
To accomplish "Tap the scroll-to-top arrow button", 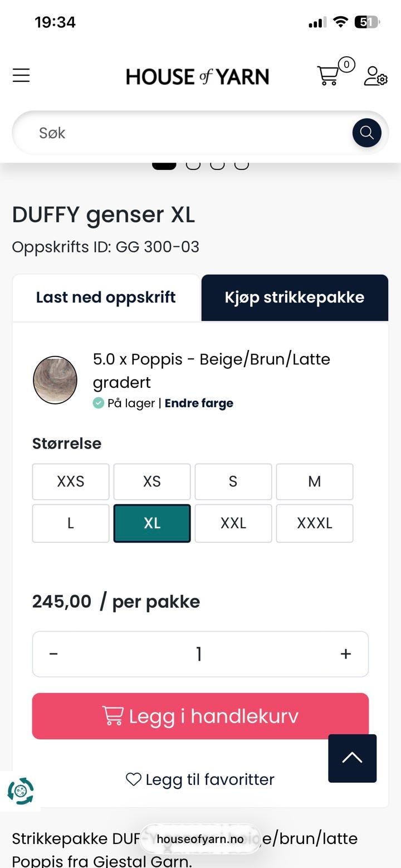I will click(353, 758).
